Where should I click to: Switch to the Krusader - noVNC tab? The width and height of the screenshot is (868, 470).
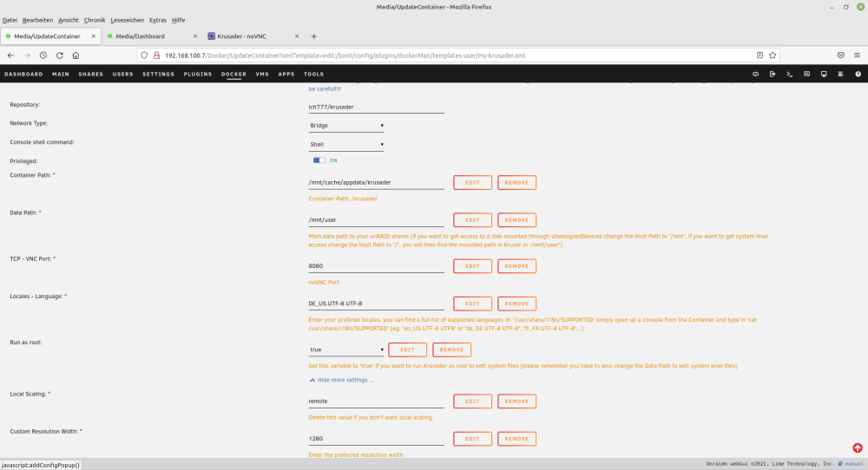252,36
